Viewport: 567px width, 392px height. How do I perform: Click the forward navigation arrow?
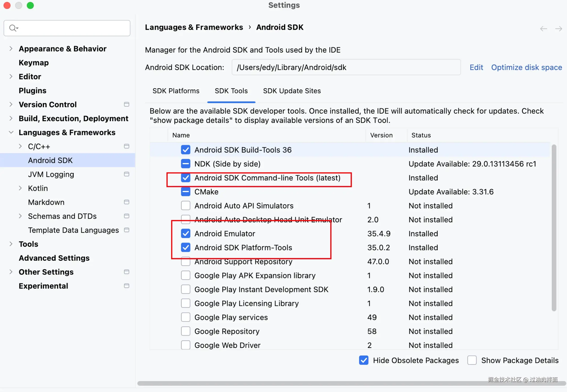point(558,29)
